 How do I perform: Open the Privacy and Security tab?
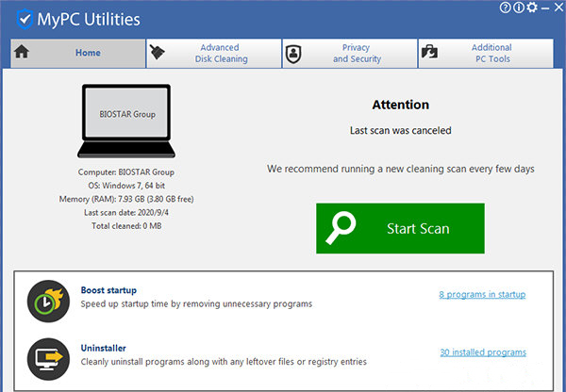(x=350, y=54)
